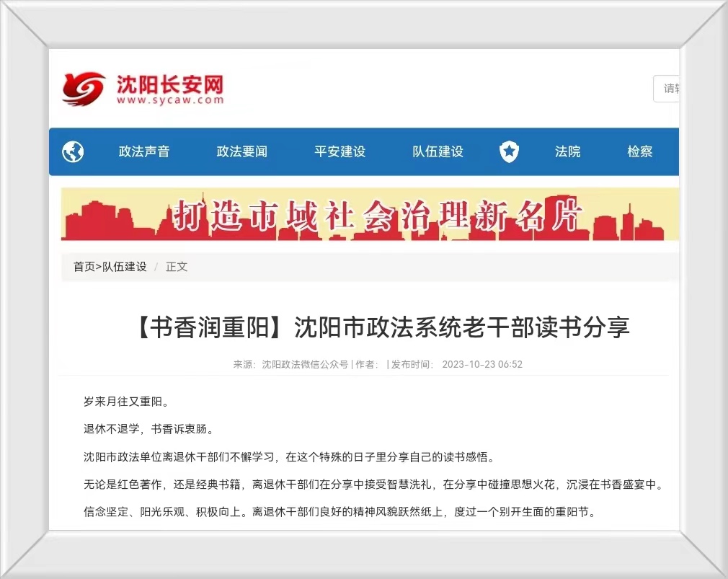Go to 队伍建设 in the breadcrumb
Screen dimensions: 728x579
coord(125,267)
